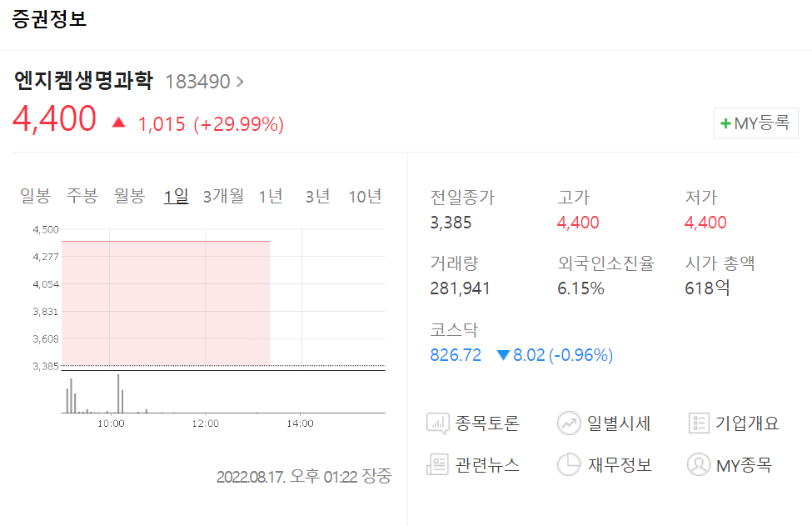
Task: Show the 1년 chart range
Action: [x=271, y=196]
